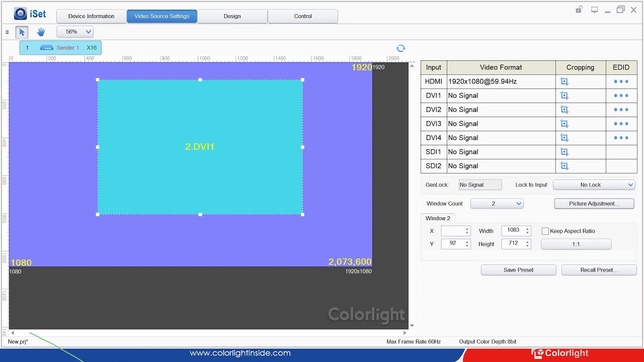644x362 pixels.
Task: Click the EDID column header
Action: [621, 67]
